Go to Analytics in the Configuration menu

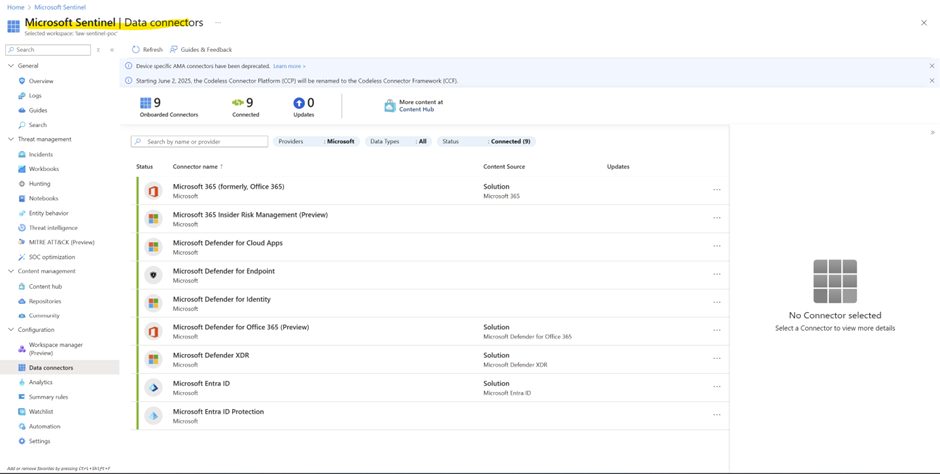point(40,382)
